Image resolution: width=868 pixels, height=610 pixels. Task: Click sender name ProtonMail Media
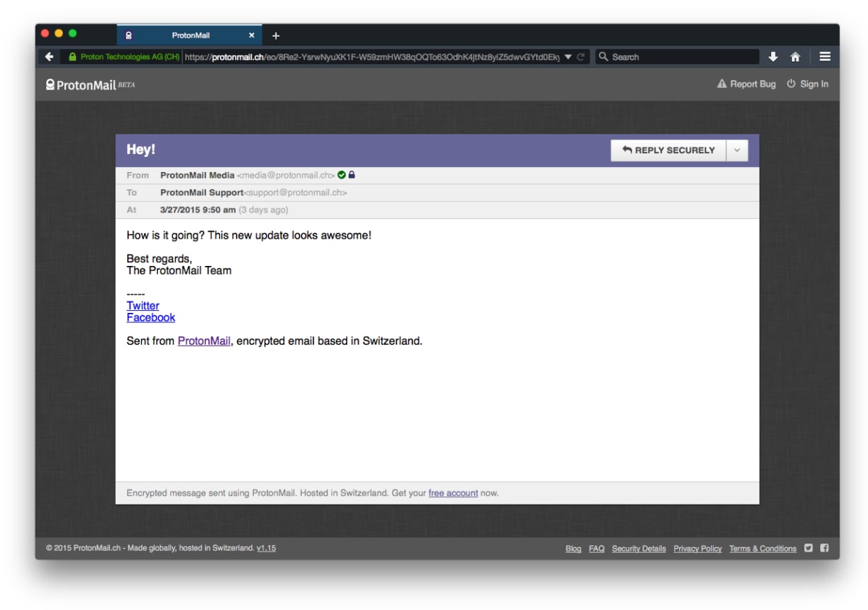197,176
